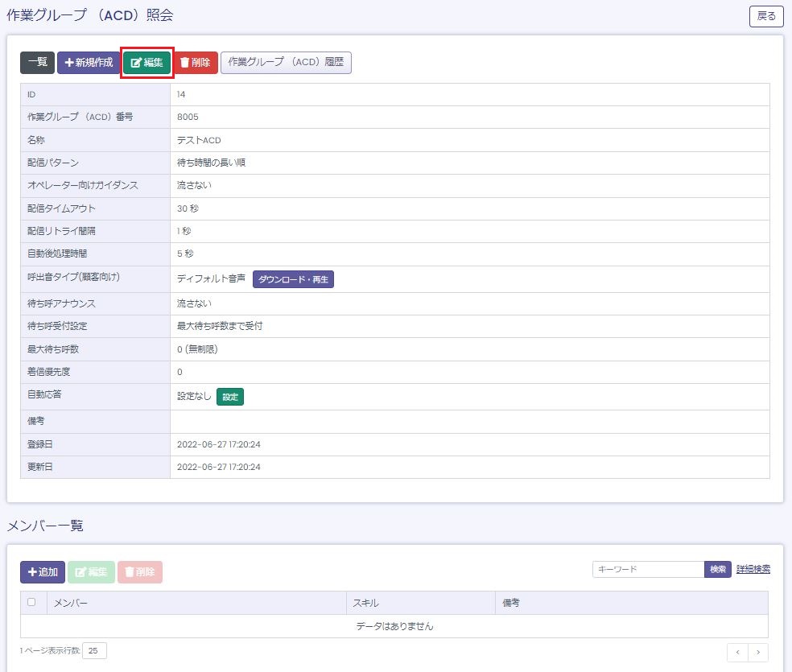Add a member with +追加 button
The image size is (792, 672).
[43, 572]
